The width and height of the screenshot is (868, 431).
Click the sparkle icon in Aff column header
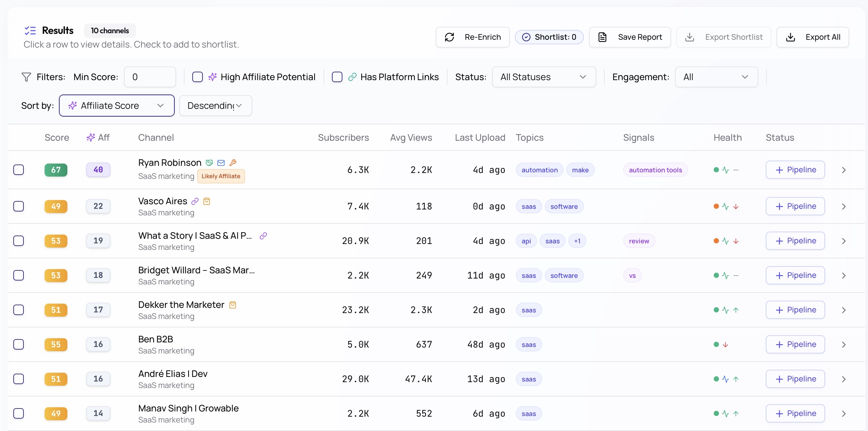pyautogui.click(x=91, y=137)
